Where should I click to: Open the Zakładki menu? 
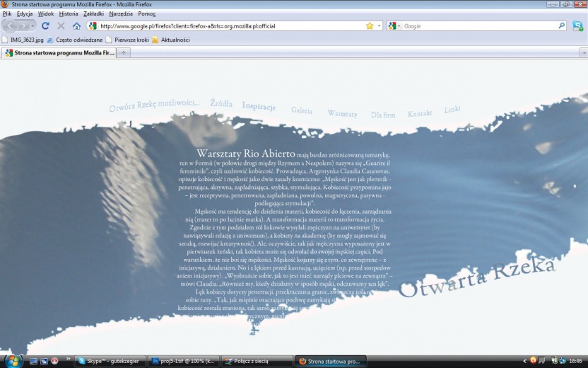[93, 13]
